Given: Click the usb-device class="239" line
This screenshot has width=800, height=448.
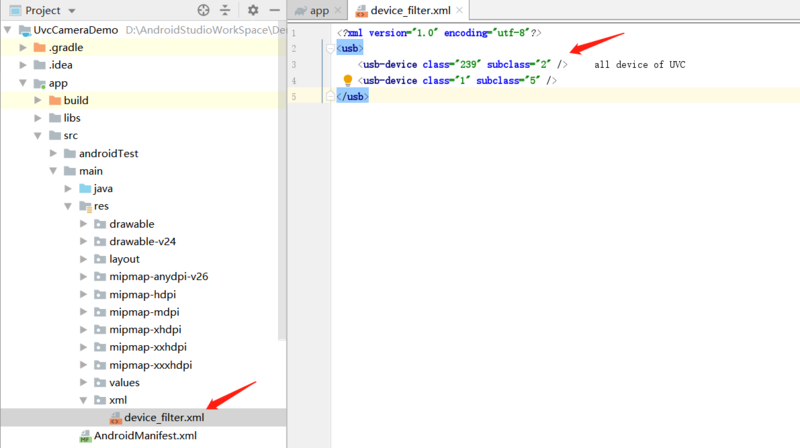Looking at the screenshot, I should pyautogui.click(x=462, y=64).
